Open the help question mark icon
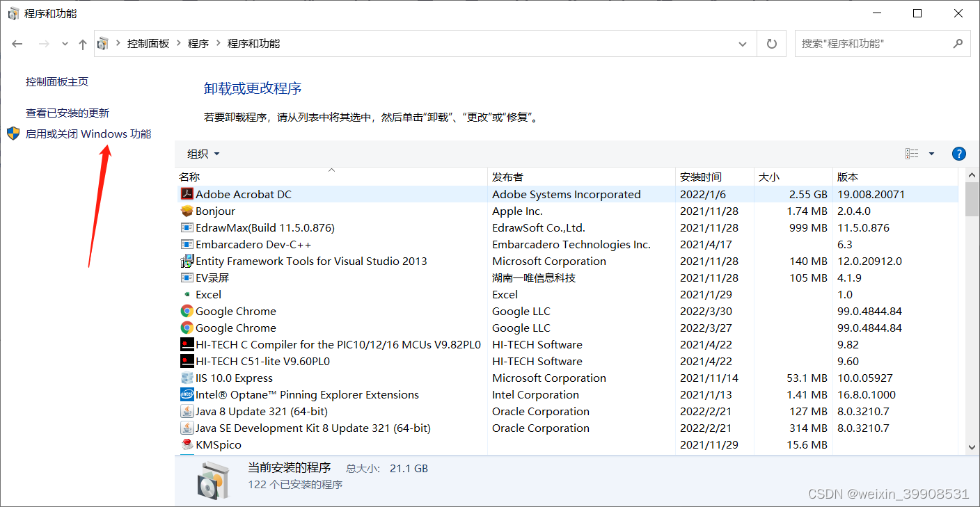Viewport: 980px width, 507px height. [x=958, y=154]
